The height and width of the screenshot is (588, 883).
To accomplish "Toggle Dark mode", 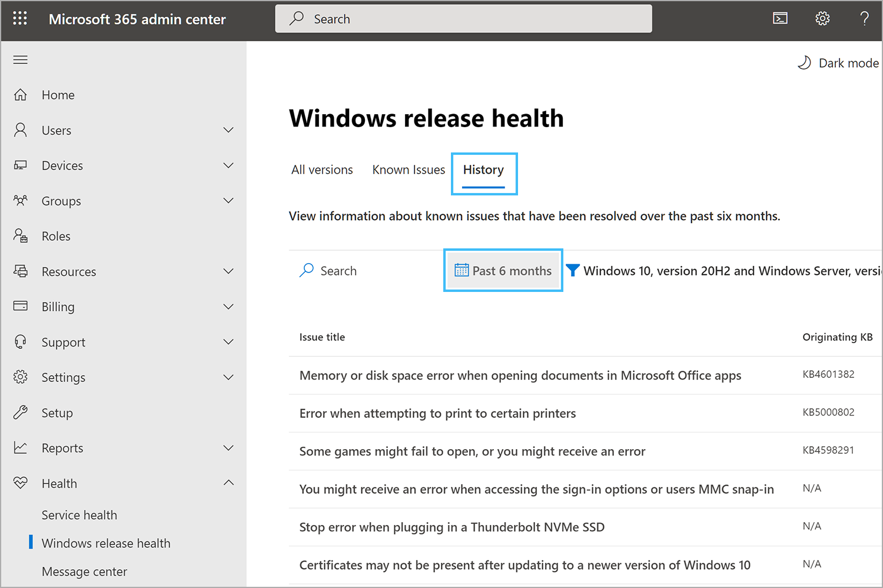I will [x=838, y=62].
